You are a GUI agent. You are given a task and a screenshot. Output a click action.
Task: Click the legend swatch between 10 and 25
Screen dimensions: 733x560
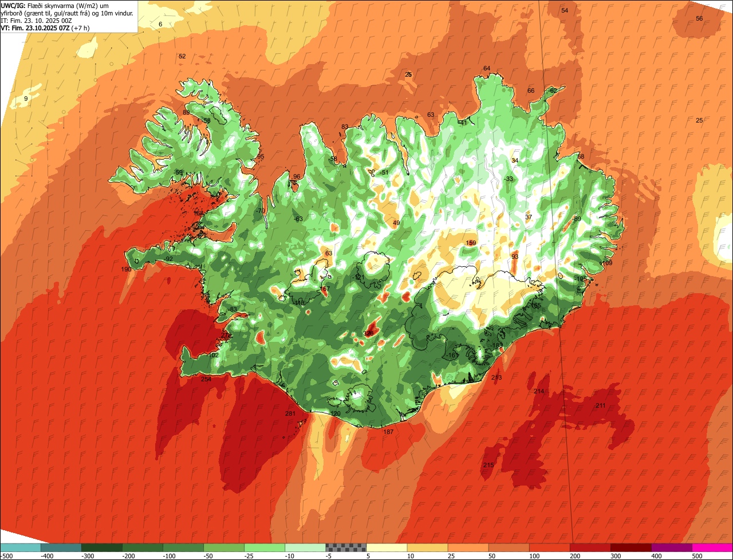pos(427,547)
